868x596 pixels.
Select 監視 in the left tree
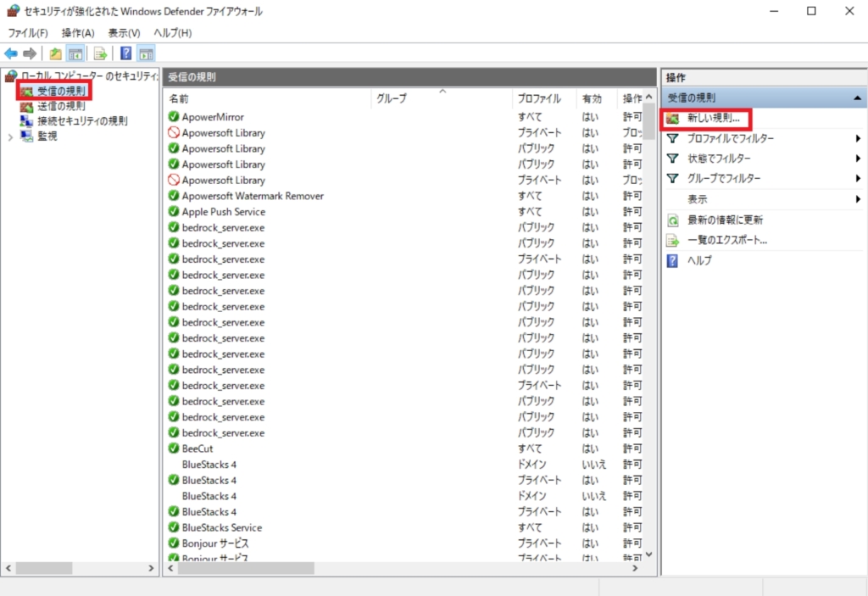tap(47, 136)
